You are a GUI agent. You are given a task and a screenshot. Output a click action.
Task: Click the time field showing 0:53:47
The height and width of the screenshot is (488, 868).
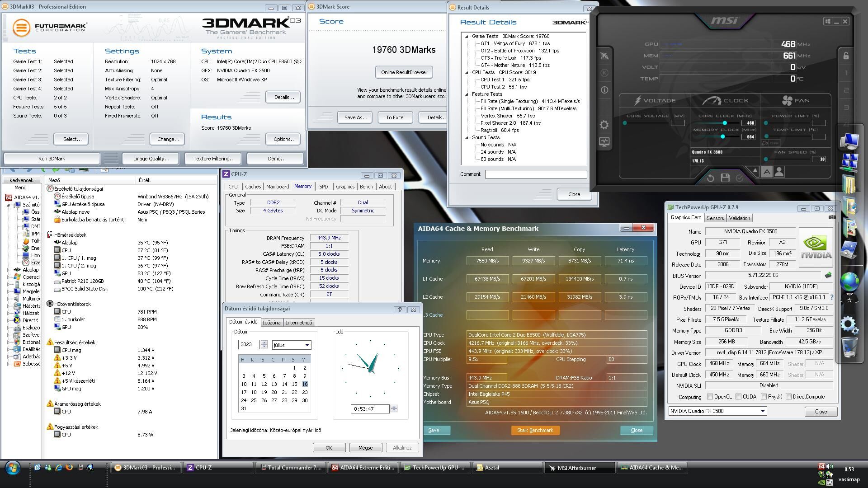(370, 409)
